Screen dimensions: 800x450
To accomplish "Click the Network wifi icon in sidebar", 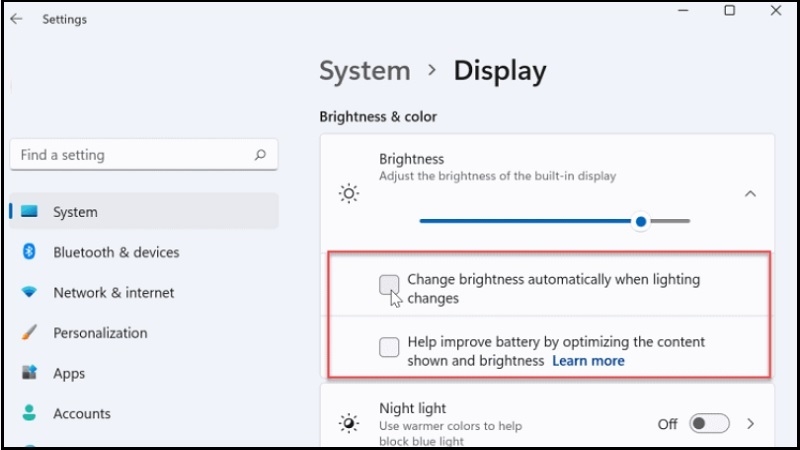I will (x=30, y=293).
